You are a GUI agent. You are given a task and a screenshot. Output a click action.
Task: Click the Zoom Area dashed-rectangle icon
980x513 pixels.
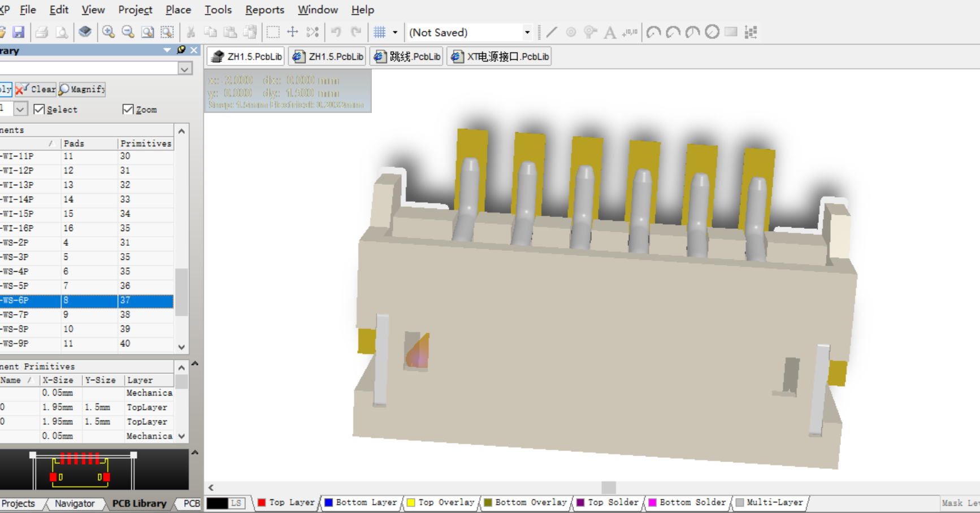(x=167, y=32)
